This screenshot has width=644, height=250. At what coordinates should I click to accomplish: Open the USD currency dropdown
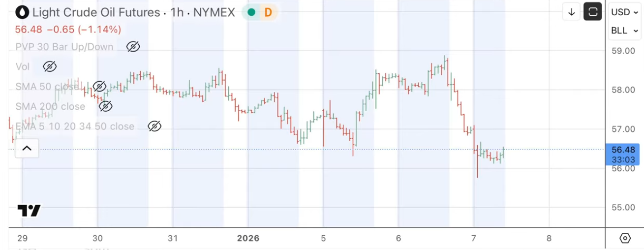(624, 12)
